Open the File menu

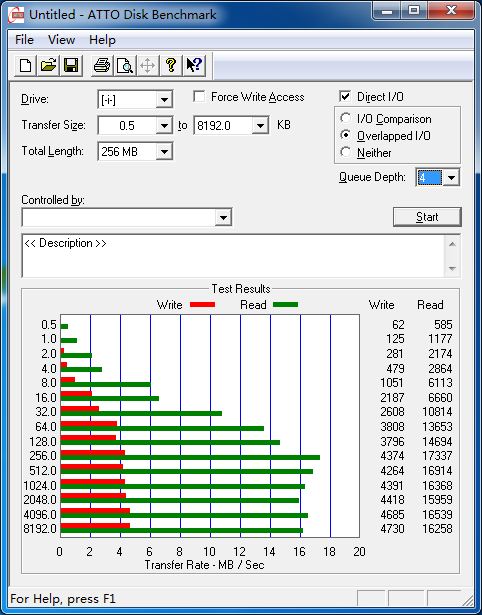tap(24, 40)
